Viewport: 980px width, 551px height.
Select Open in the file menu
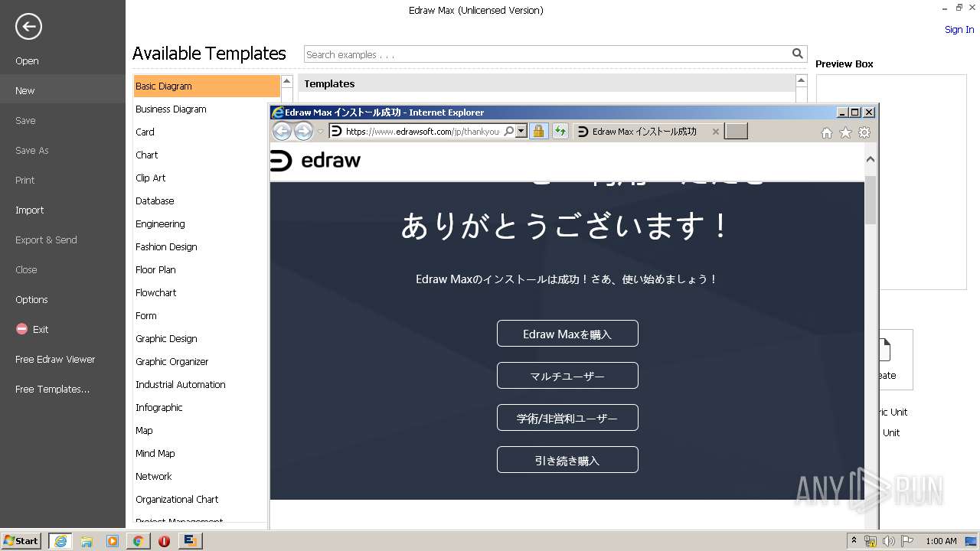(x=27, y=60)
